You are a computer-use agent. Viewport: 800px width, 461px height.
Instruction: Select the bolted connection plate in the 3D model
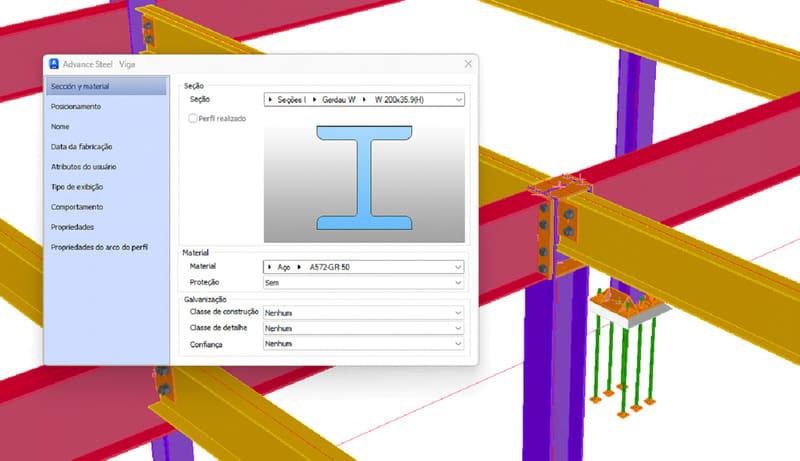544,238
